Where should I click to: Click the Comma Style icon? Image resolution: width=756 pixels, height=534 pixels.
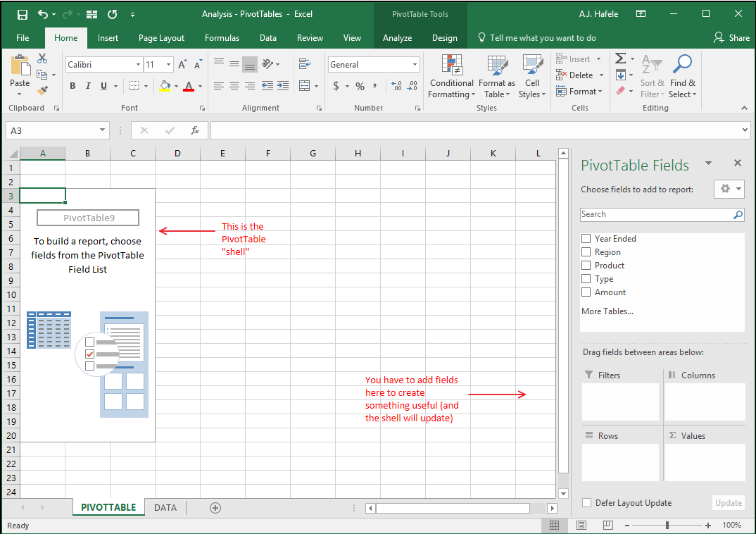[374, 86]
